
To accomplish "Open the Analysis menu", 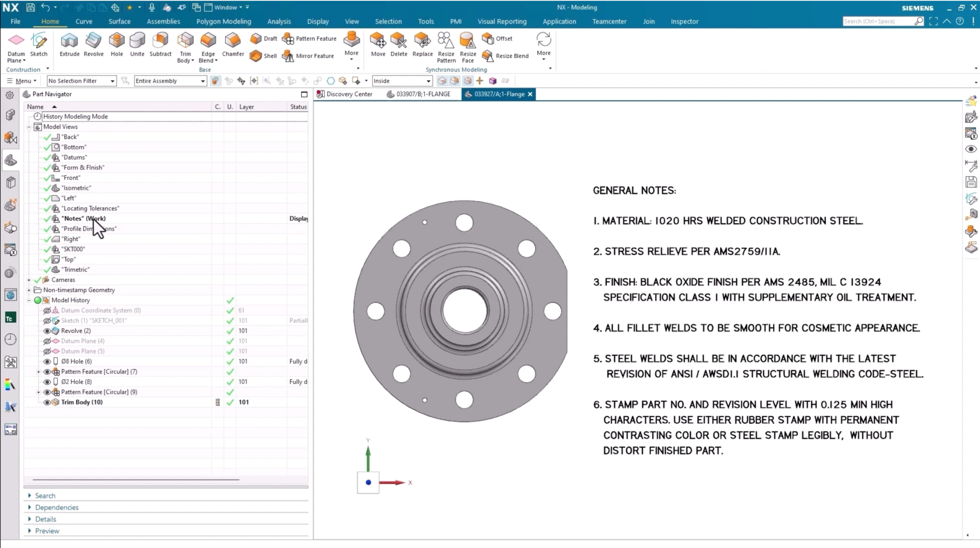I will [279, 21].
